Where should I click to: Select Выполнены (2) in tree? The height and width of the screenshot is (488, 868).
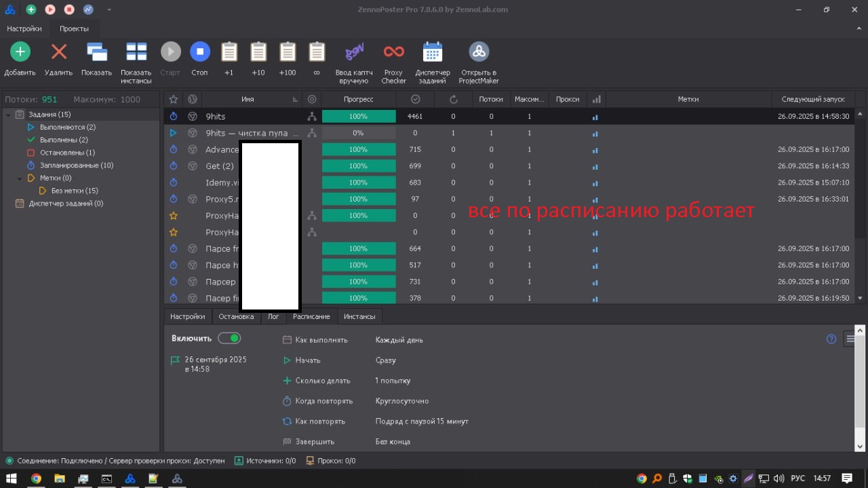(x=64, y=140)
